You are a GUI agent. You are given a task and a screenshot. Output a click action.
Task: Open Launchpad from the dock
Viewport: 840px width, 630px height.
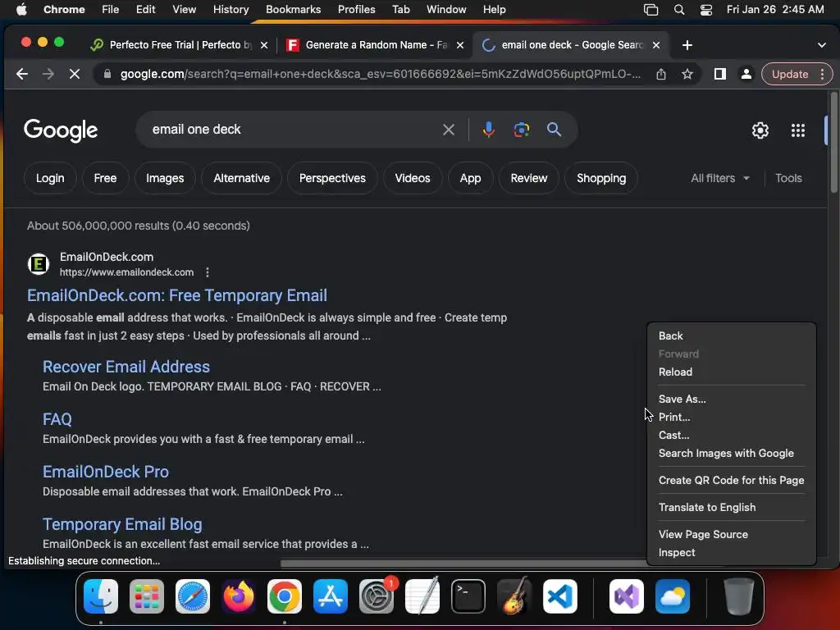tap(147, 596)
